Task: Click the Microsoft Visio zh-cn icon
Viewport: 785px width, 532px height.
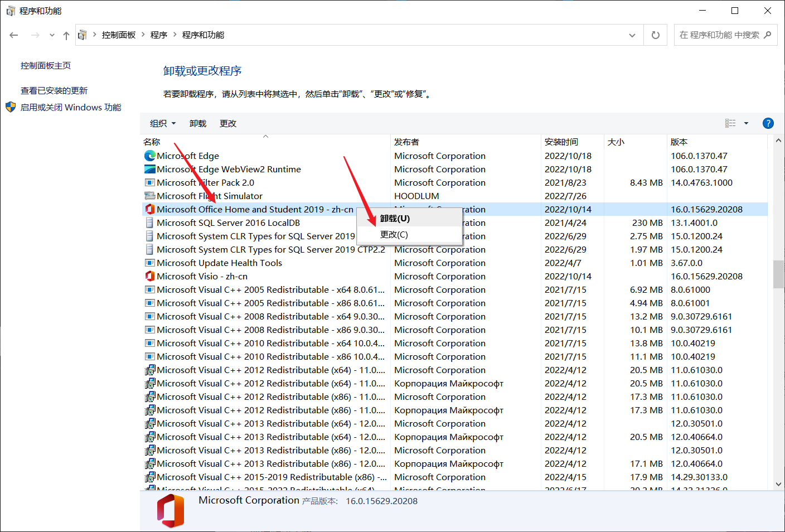Action: coord(150,277)
